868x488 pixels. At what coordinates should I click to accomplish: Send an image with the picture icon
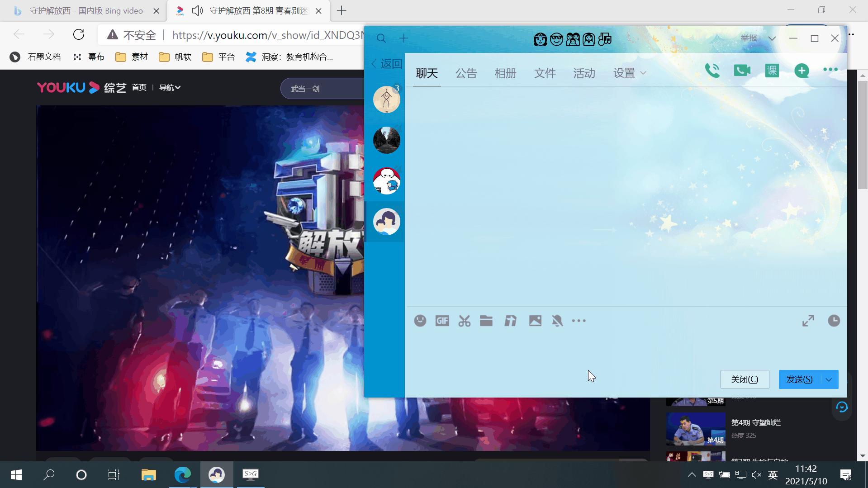(x=535, y=321)
